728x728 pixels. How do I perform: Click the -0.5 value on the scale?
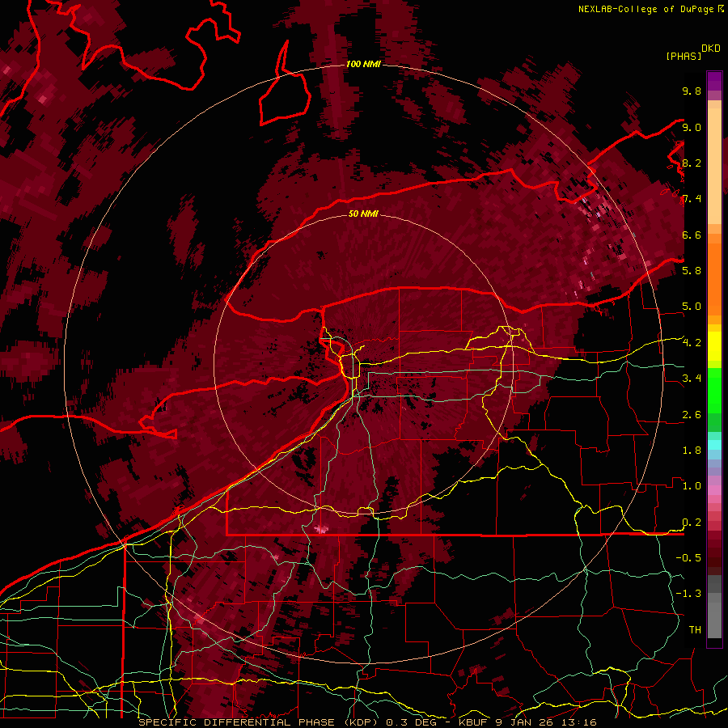[x=688, y=557]
